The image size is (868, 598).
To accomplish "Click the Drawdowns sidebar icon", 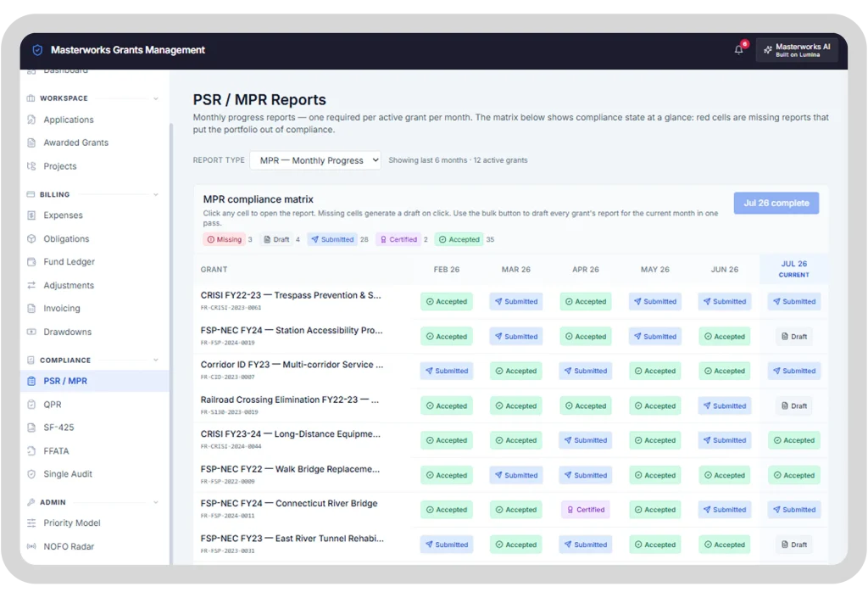I will click(31, 332).
